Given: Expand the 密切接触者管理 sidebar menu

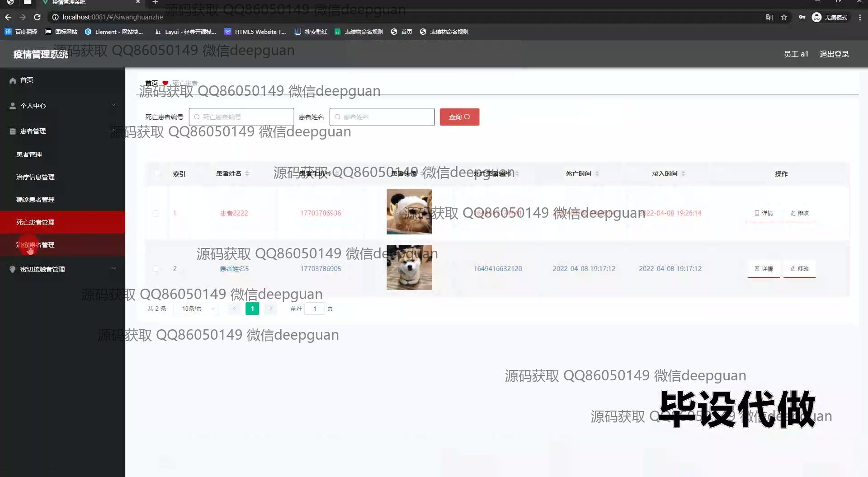Looking at the screenshot, I should pos(62,269).
